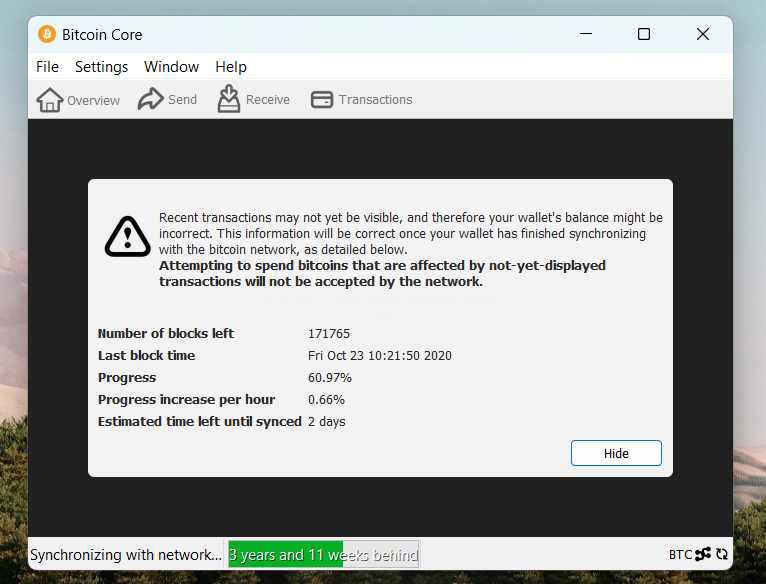Click the bold 'Attempting to spend bitcoins' warning
The width and height of the screenshot is (766, 584).
[x=382, y=274]
